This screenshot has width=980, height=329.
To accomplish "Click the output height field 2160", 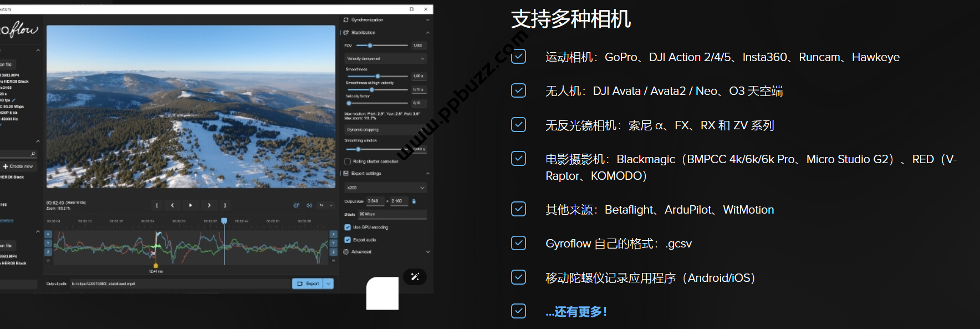I will coord(399,201).
